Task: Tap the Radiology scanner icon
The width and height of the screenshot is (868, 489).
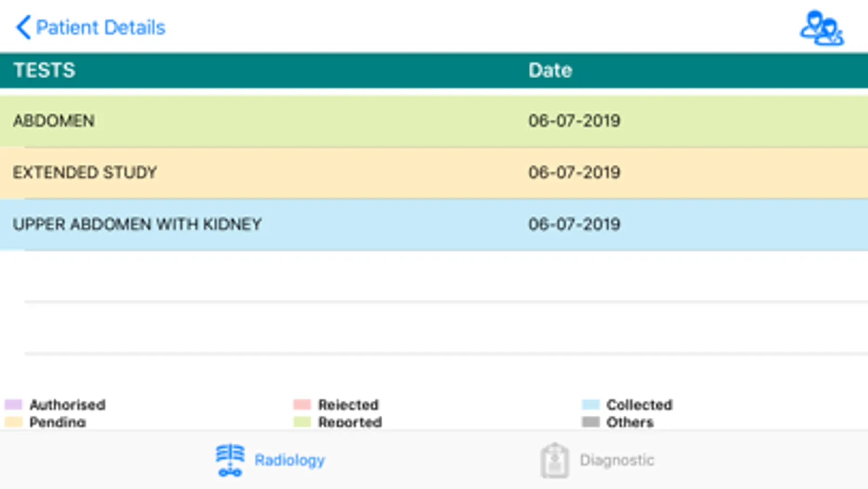Action: (230, 460)
